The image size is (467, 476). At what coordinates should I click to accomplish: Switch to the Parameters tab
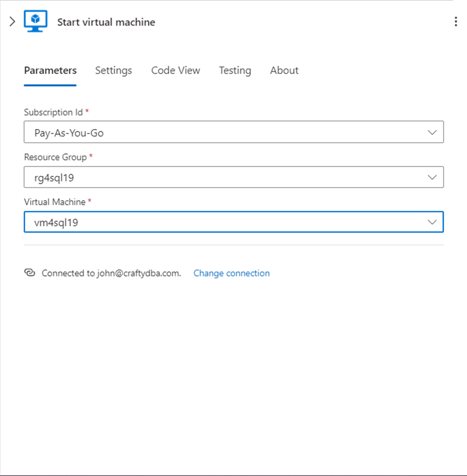(50, 71)
